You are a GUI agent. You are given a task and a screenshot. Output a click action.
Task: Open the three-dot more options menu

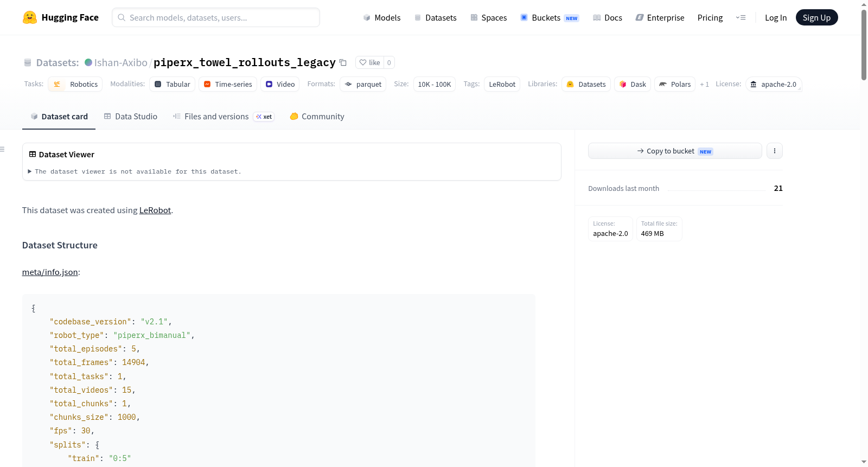click(775, 151)
